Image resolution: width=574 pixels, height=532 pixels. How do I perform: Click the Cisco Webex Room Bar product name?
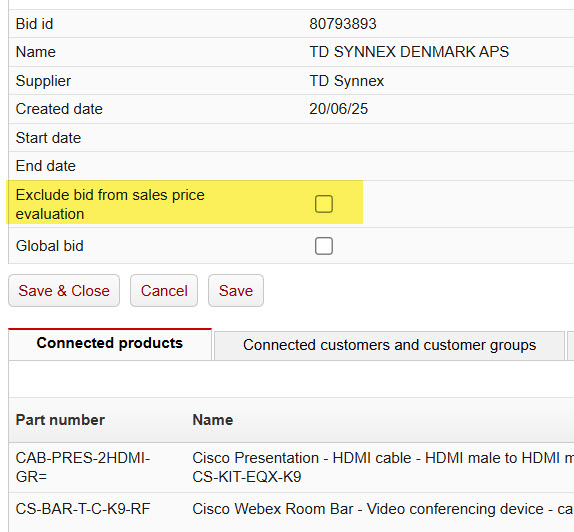click(x=383, y=509)
